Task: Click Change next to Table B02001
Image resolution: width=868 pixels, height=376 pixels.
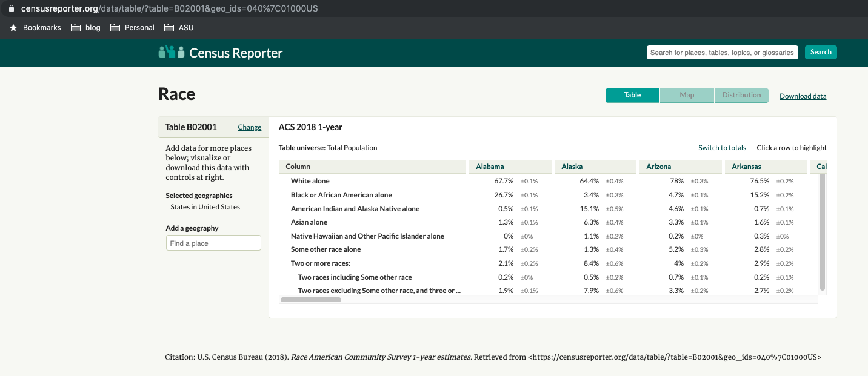Action: (x=249, y=127)
